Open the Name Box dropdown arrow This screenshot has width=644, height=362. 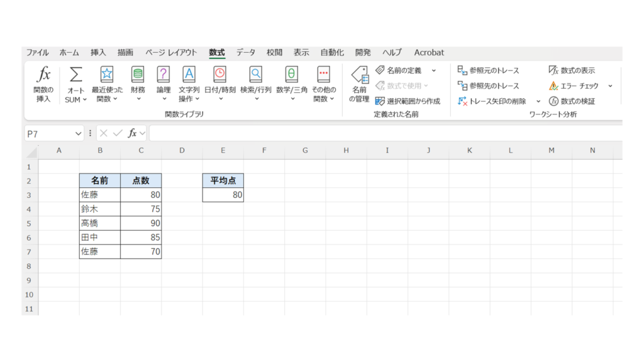coord(79,133)
